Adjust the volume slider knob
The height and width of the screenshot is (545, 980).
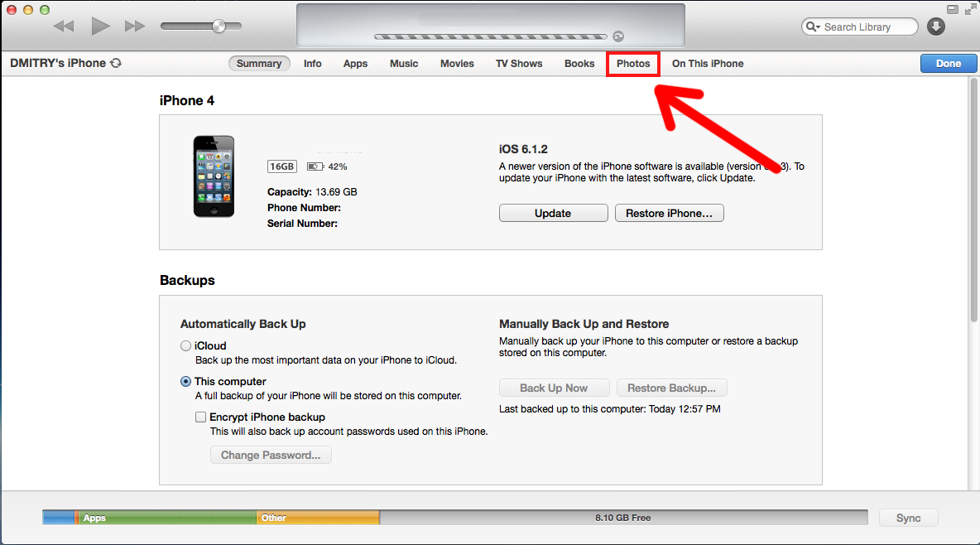tap(219, 27)
